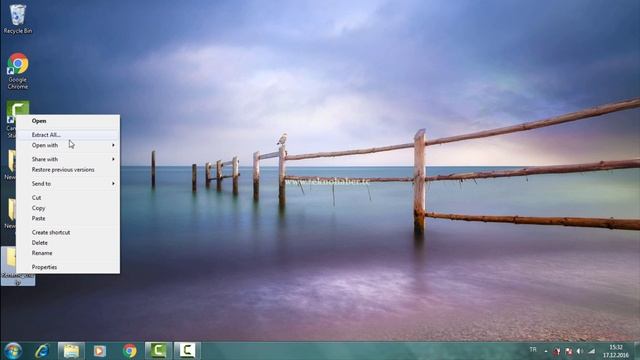Open the taskbar clock showing 15:32
Viewport: 640px width, 360px height.
(x=616, y=351)
